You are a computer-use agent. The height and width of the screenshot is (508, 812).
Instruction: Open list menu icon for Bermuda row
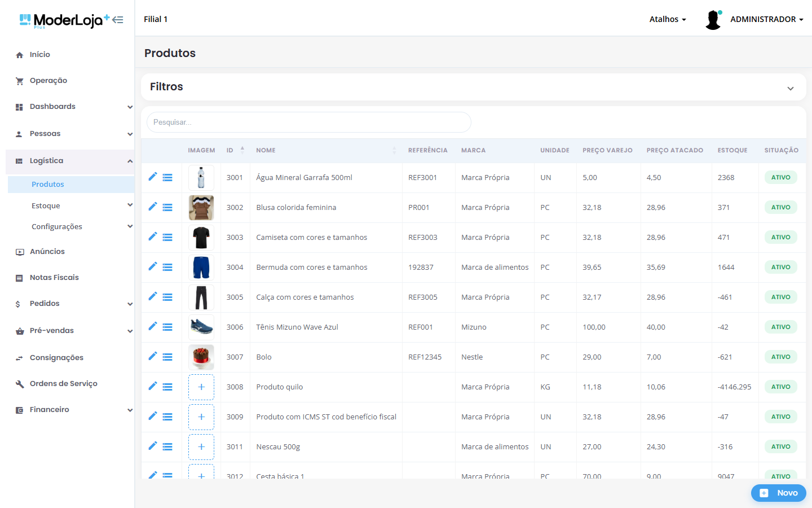(x=167, y=267)
